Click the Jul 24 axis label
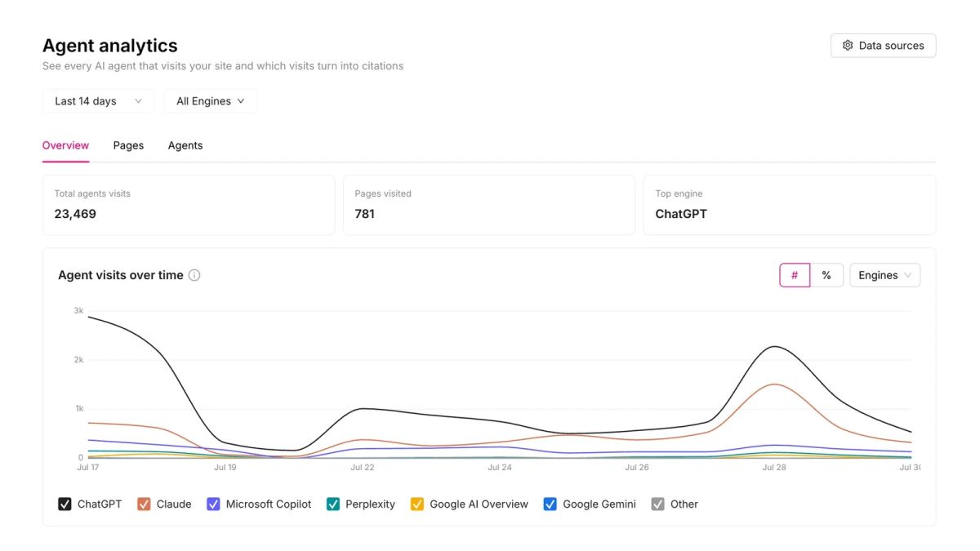Viewport: 980px width, 551px height. 499,468
